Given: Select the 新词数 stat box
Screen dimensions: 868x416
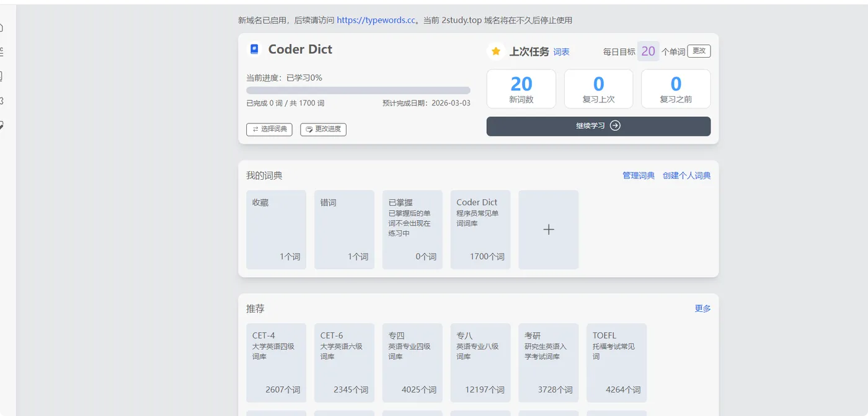Looking at the screenshot, I should 521,89.
